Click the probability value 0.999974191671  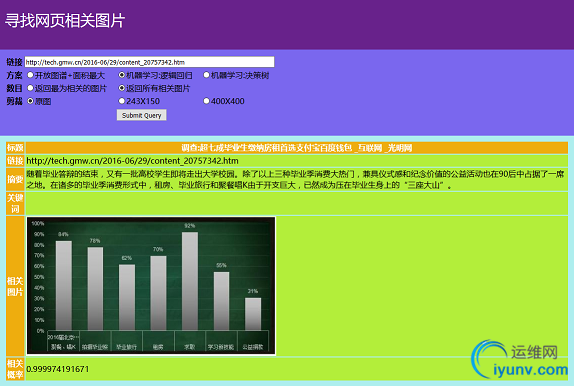(x=57, y=369)
